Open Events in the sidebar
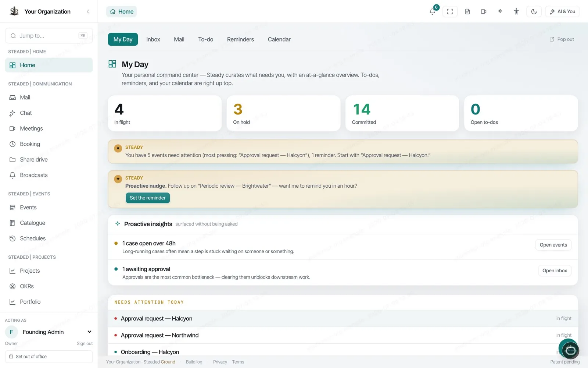The width and height of the screenshot is (588, 368). click(49, 208)
